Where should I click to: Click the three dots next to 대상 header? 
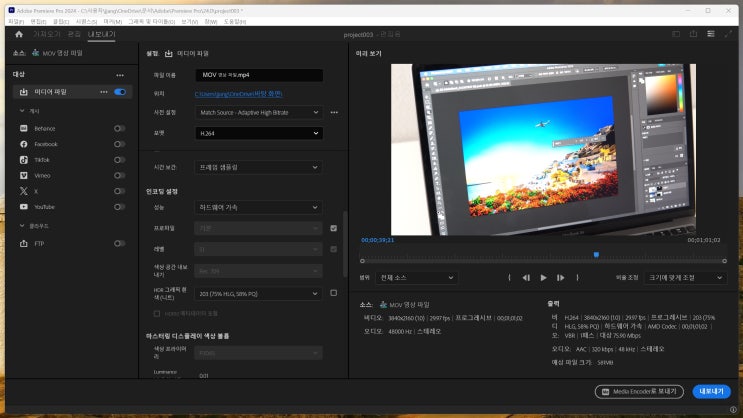tap(120, 74)
